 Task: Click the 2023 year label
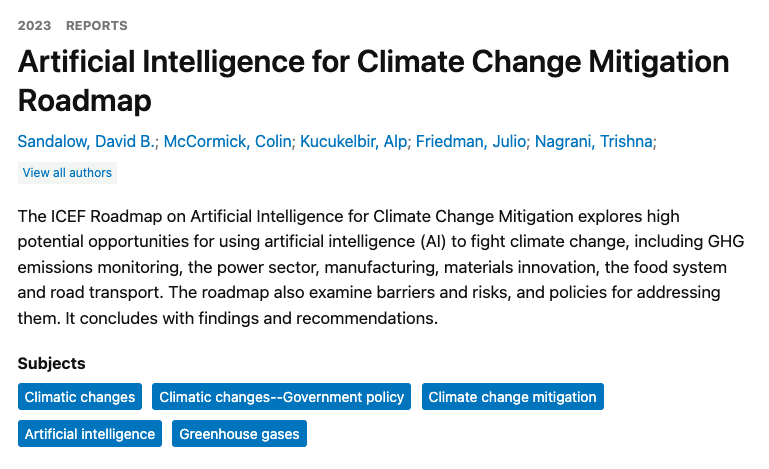pos(34,25)
